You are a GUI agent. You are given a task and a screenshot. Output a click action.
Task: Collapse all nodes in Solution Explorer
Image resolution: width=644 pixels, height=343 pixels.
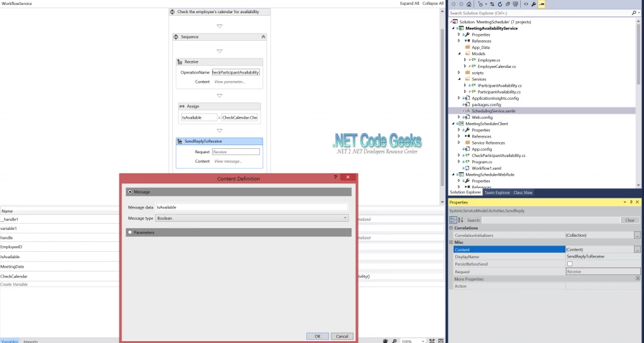click(508, 4)
